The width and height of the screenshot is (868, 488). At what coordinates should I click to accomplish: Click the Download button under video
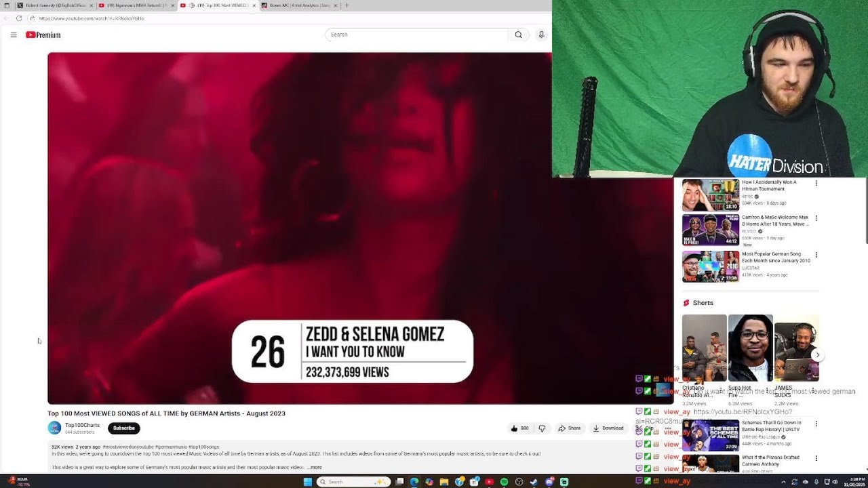click(x=608, y=428)
